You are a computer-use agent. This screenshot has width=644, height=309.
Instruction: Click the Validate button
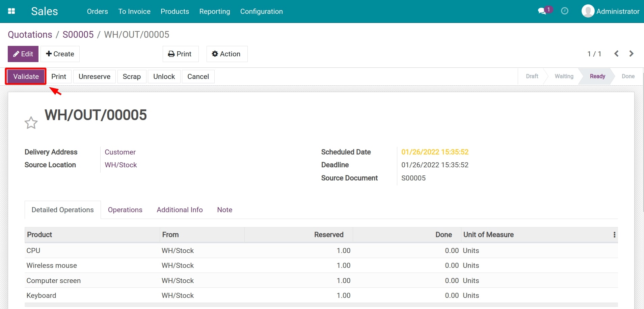pos(26,77)
